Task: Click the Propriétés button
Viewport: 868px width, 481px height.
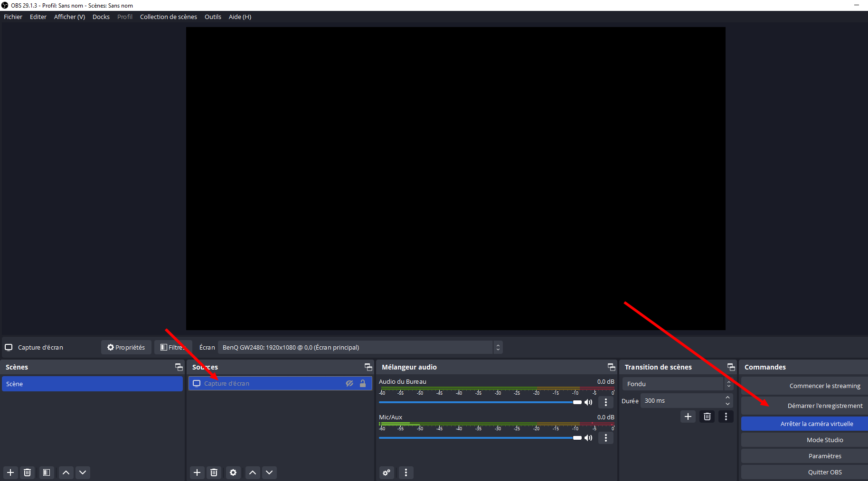Action: [x=126, y=347]
